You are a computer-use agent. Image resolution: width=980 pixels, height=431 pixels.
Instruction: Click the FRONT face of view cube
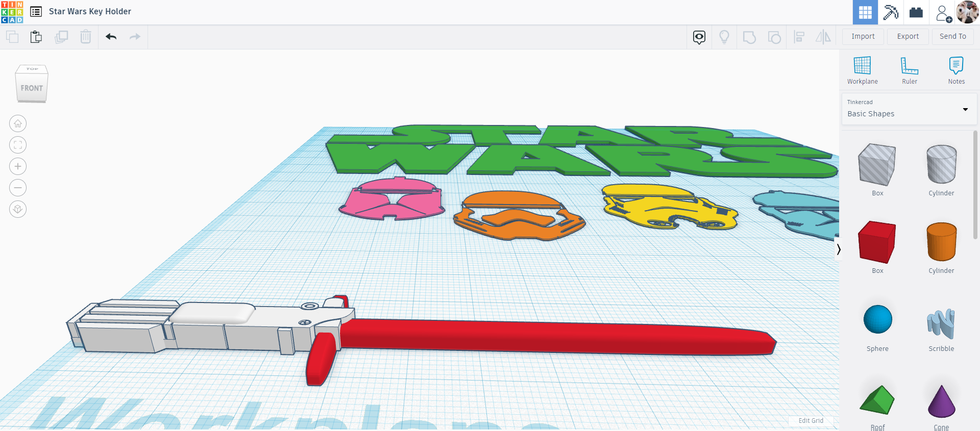coord(32,88)
